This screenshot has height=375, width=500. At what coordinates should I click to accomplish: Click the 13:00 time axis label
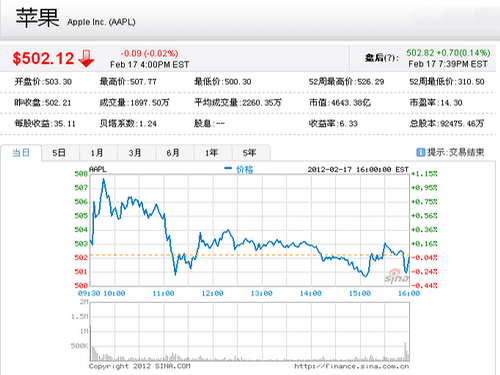point(262,294)
